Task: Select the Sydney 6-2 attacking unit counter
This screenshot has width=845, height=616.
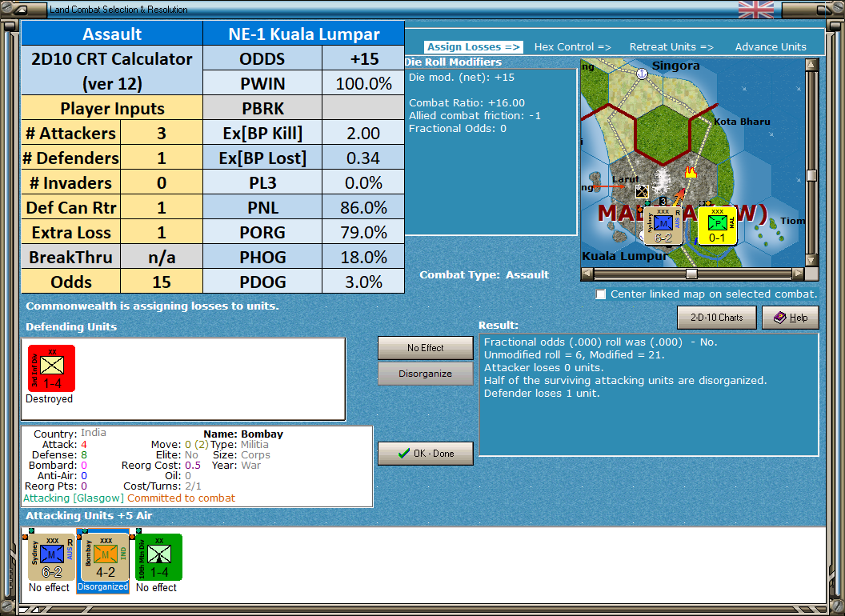Action: click(x=50, y=557)
